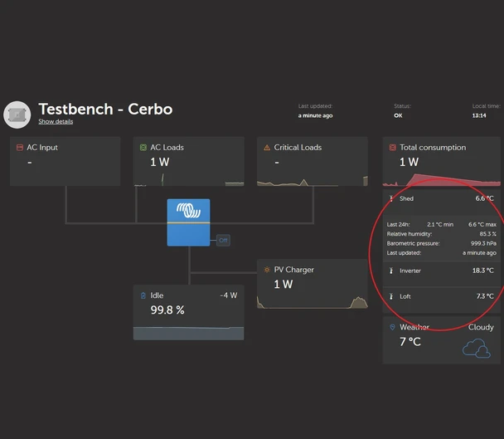Click the AC Input red icon
This screenshot has width=504, height=439.
tap(20, 148)
